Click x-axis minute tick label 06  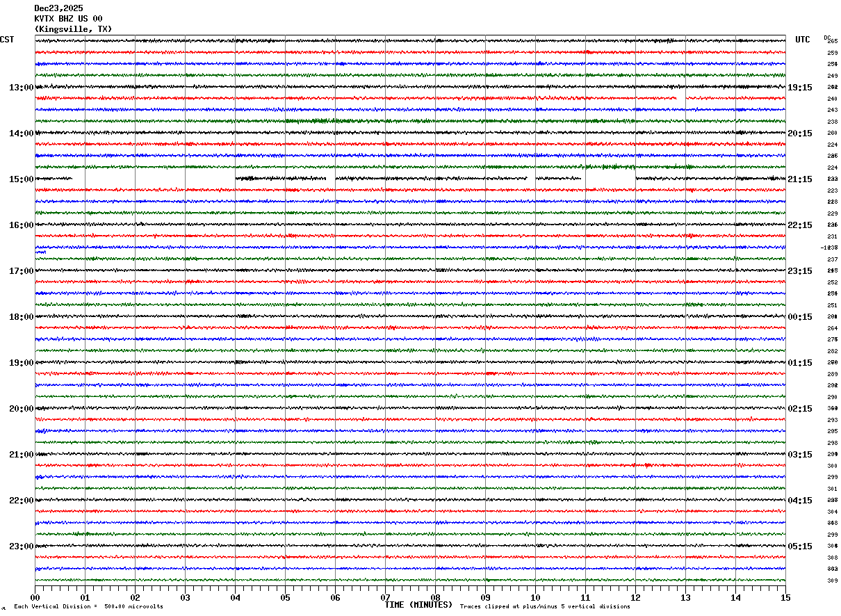pyautogui.click(x=335, y=597)
